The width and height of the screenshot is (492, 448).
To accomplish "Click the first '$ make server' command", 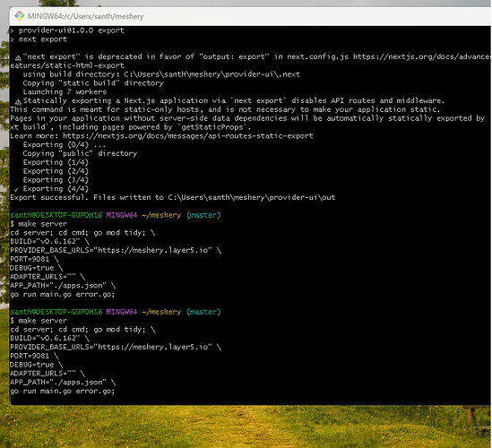I will (39, 224).
